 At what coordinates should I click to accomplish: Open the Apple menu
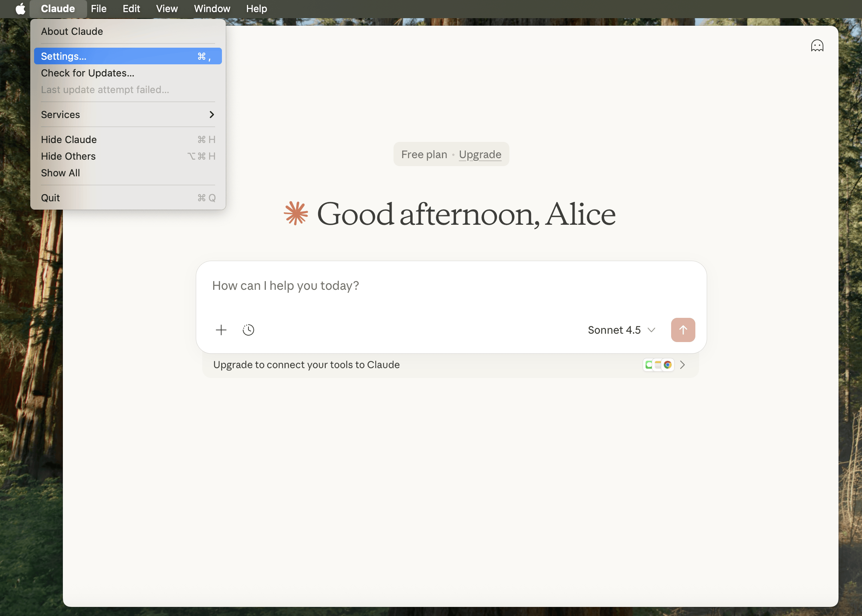[20, 8]
